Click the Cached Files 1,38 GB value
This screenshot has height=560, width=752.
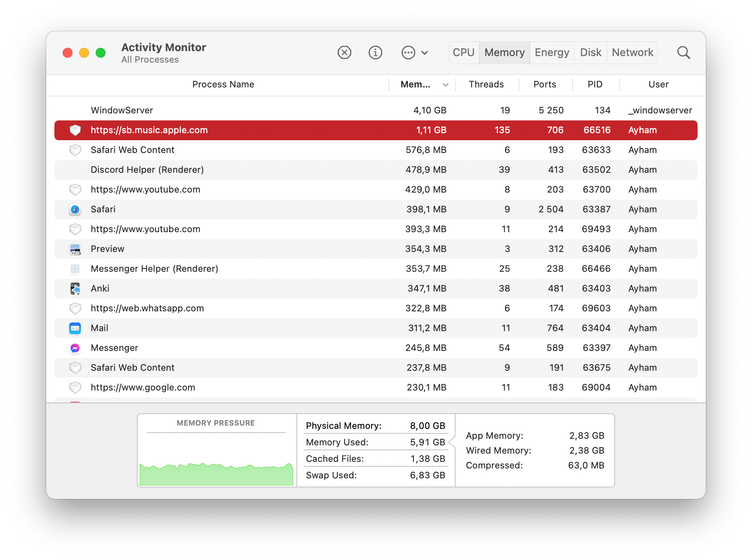pyautogui.click(x=428, y=459)
